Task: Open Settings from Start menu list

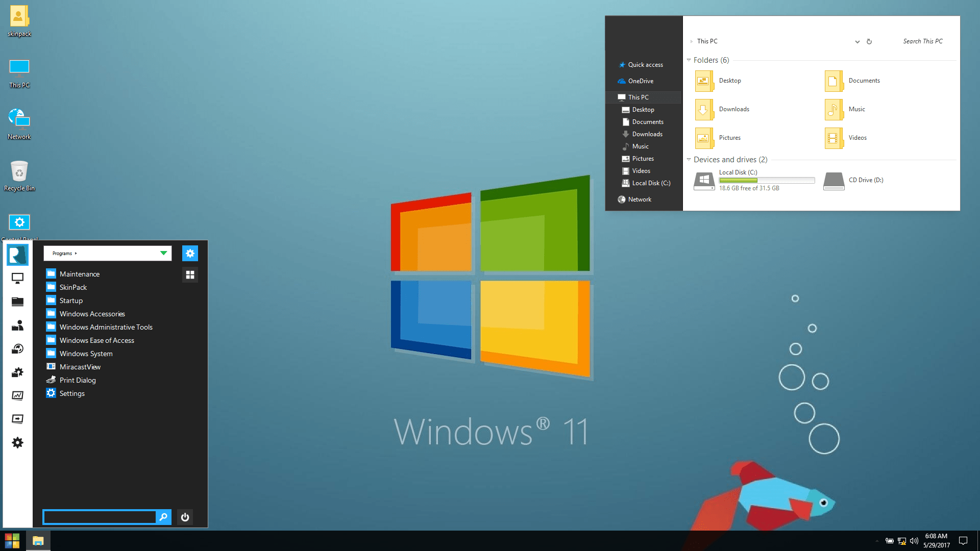Action: [71, 393]
